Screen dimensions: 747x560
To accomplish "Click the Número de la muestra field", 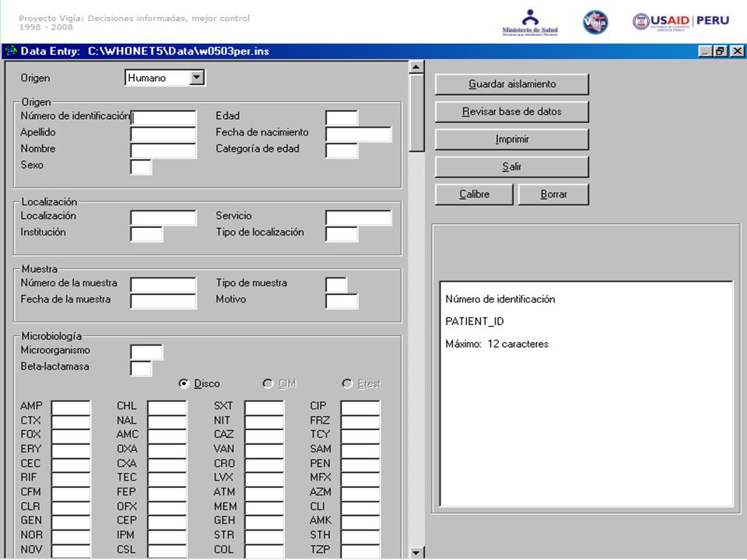I will [163, 285].
